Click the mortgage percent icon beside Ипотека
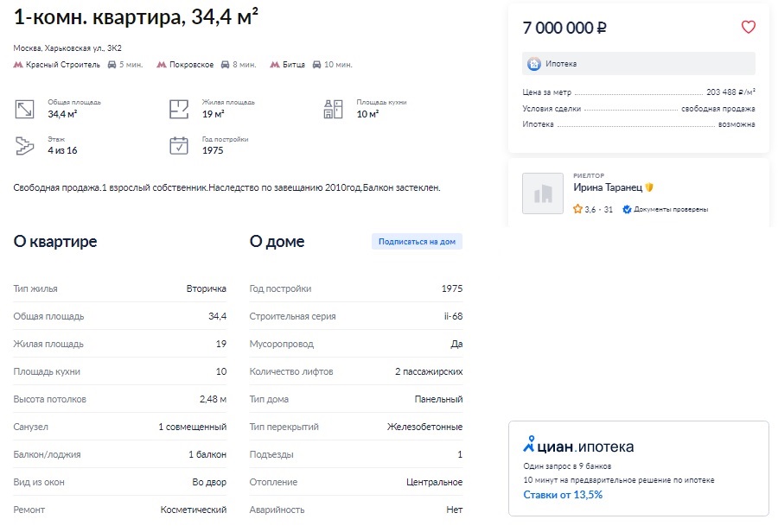The width and height of the screenshot is (778, 532). point(534,64)
